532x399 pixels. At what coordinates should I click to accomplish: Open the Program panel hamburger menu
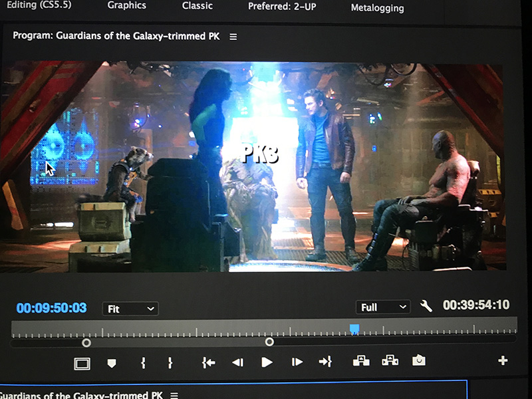point(233,37)
